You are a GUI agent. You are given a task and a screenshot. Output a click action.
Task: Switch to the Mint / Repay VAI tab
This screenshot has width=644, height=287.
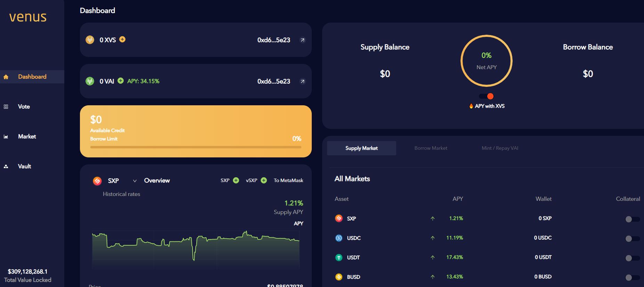(x=500, y=148)
